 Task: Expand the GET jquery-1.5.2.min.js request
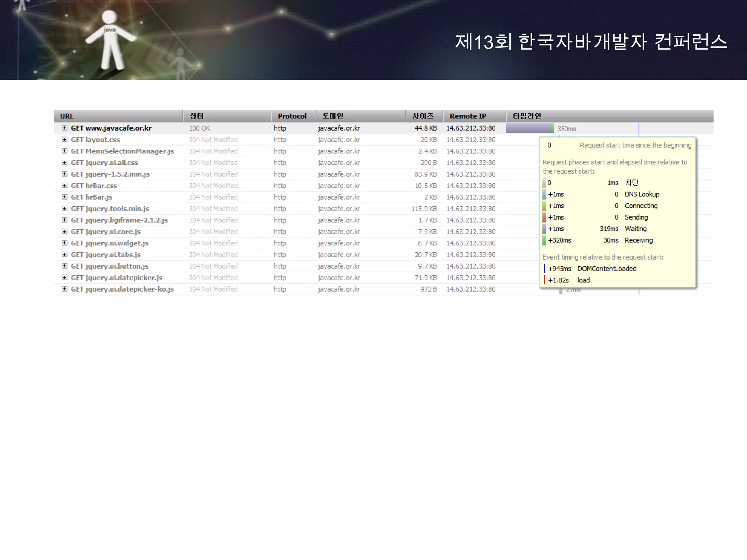pos(65,174)
